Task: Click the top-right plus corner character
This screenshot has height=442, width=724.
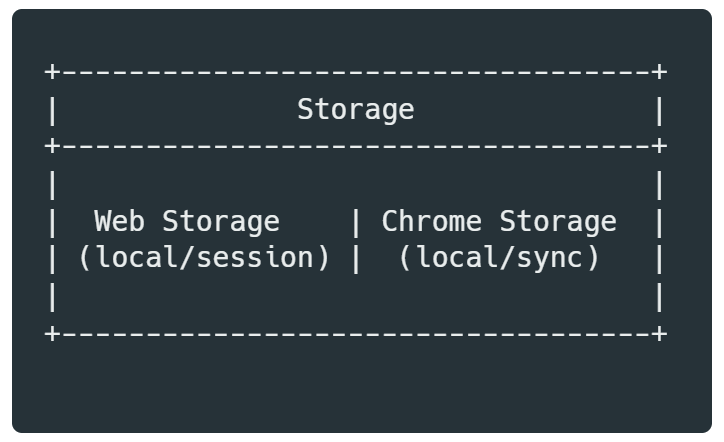Action: point(659,72)
